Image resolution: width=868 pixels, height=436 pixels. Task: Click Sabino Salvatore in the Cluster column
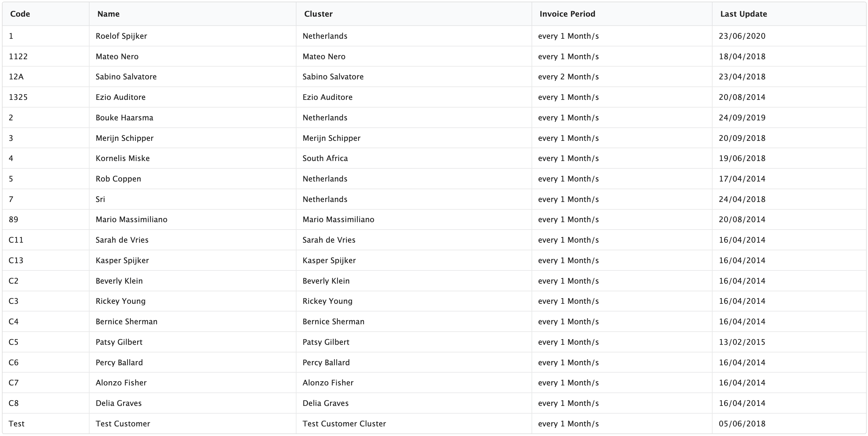(333, 77)
